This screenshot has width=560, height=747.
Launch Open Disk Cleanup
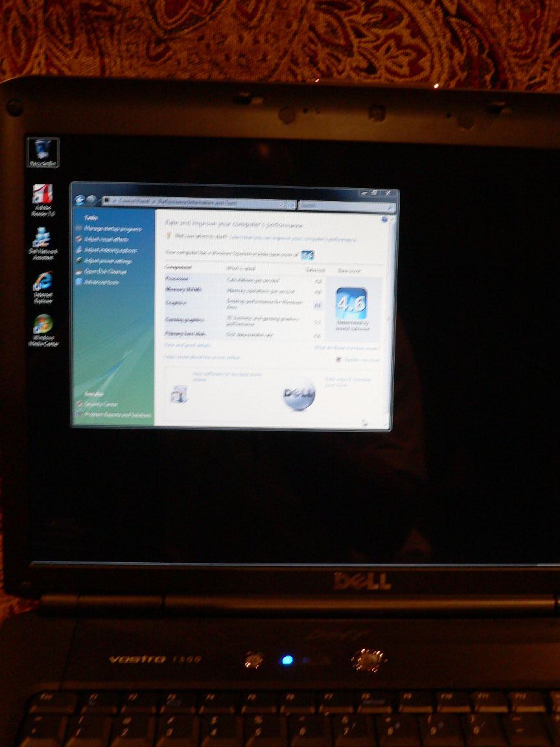[x=105, y=272]
